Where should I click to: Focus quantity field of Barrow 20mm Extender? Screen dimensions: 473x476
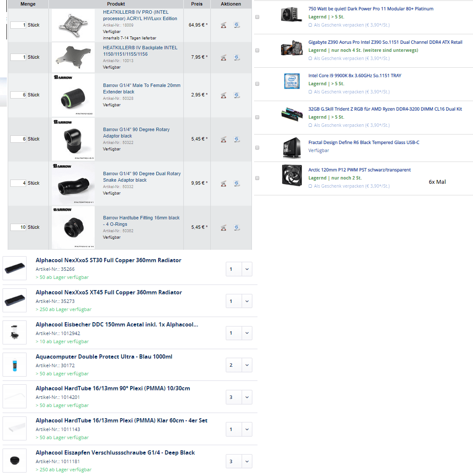coord(18,95)
